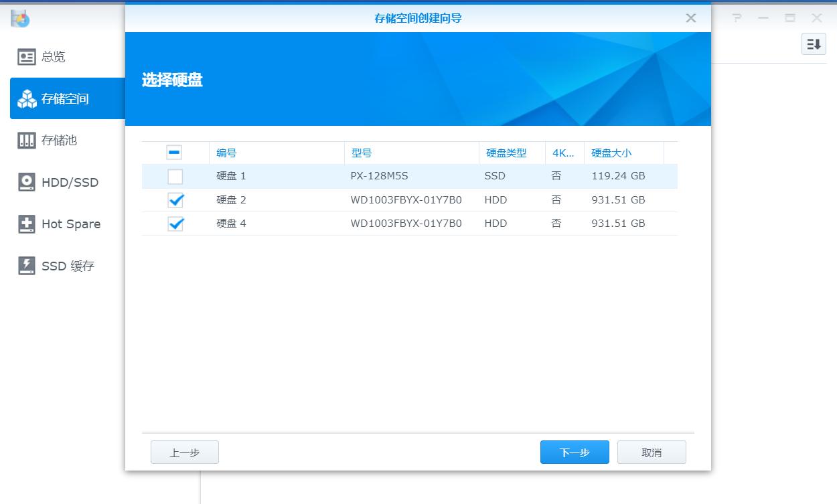This screenshot has width=837, height=504.
Task: Open the 总览 (Overview) section icon
Action: (26, 56)
